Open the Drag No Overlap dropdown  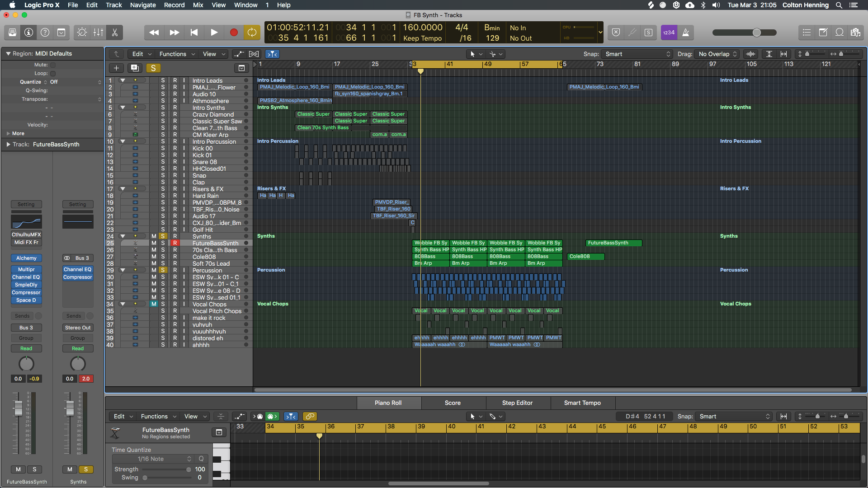click(x=717, y=54)
